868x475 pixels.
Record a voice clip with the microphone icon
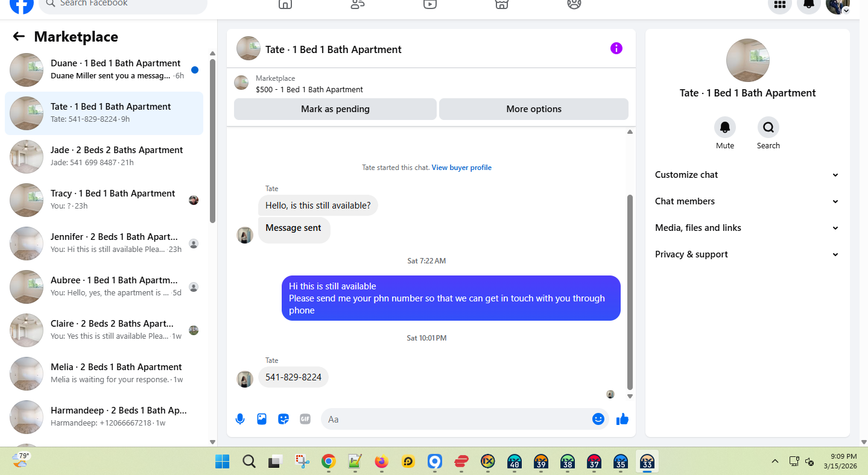(x=240, y=419)
